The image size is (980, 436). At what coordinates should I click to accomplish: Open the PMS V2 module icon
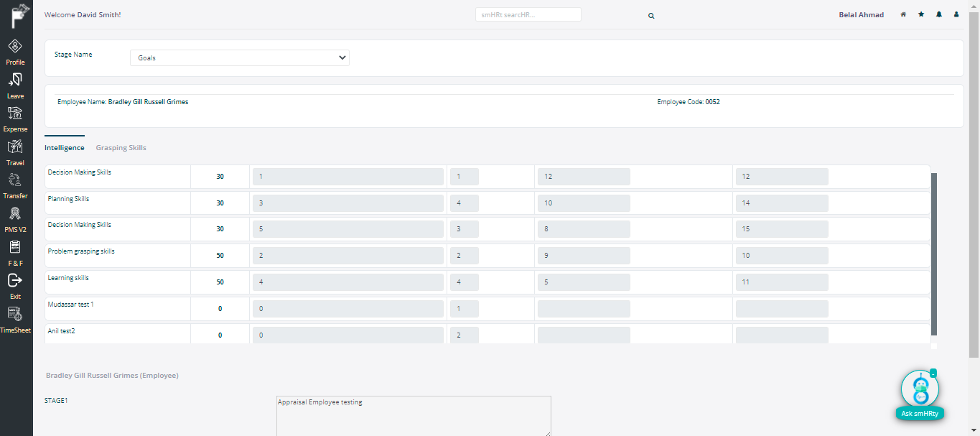[15, 215]
